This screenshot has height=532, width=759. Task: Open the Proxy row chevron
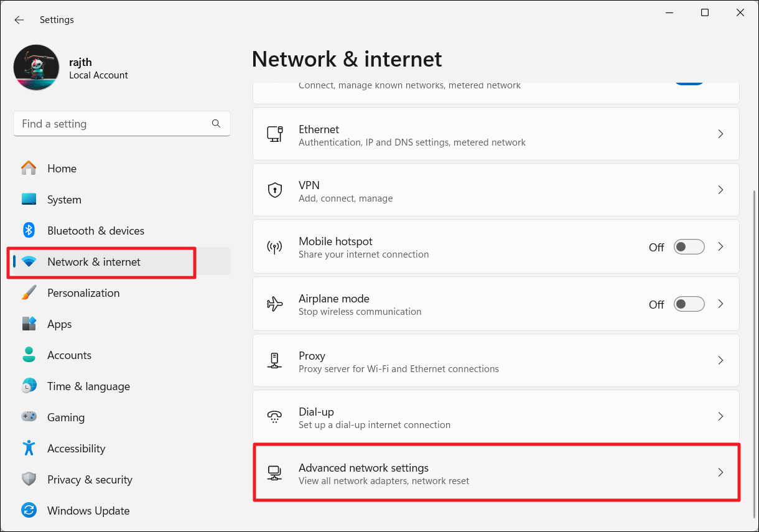pos(720,360)
